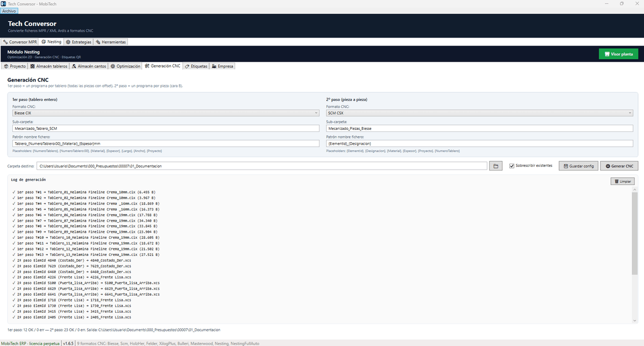Select Generación CNC sub-tab
The width and height of the screenshot is (644, 346).
click(163, 66)
